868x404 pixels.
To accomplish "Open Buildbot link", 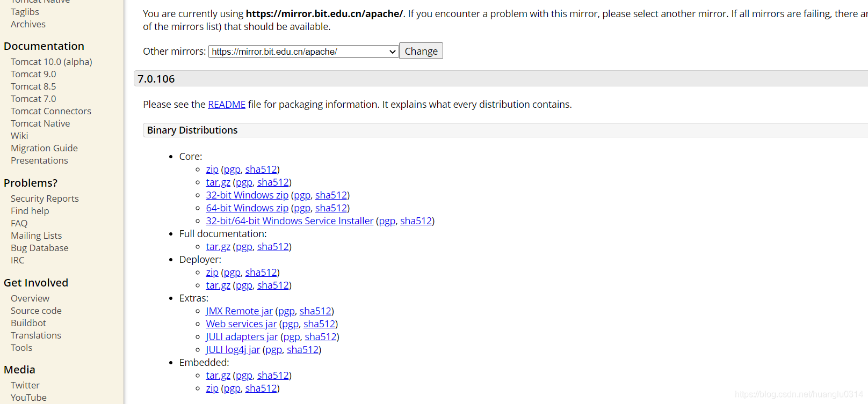I will 28,323.
